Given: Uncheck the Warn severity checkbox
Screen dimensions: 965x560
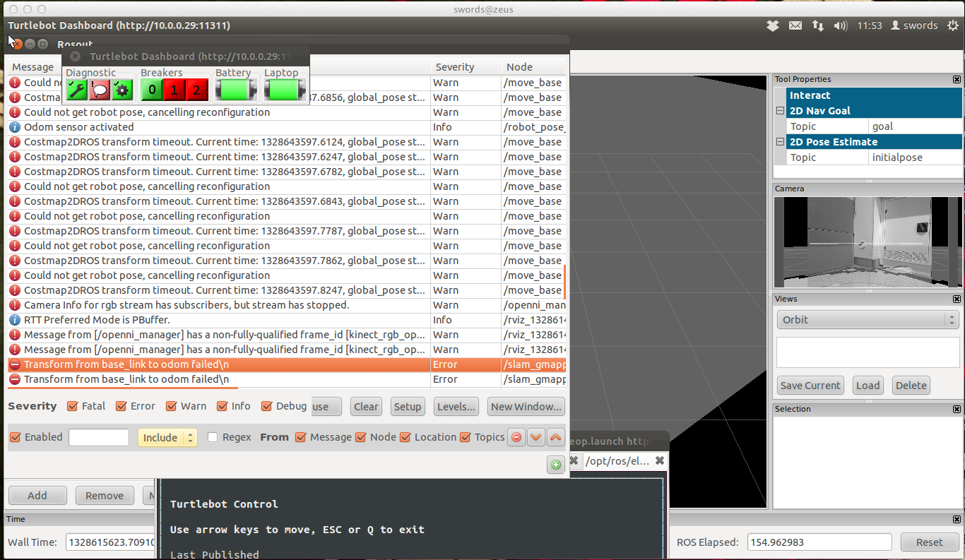Looking at the screenshot, I should click(x=171, y=406).
